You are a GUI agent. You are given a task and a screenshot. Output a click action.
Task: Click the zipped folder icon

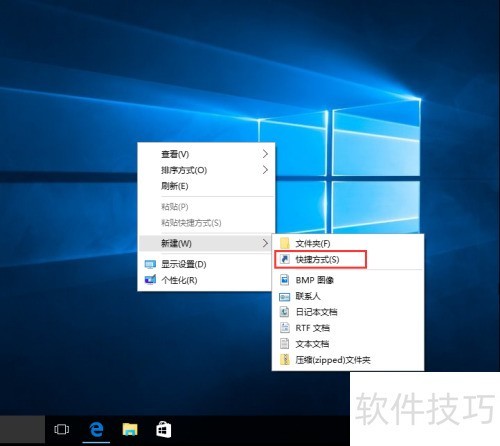pyautogui.click(x=285, y=360)
